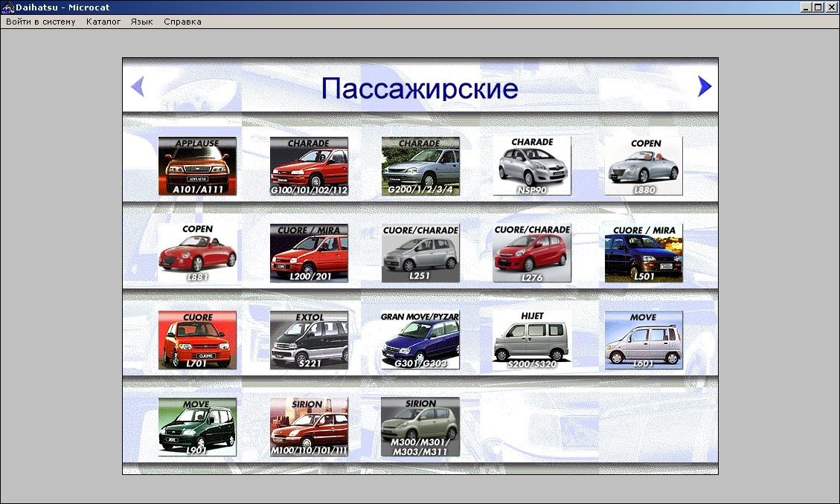
Task: Open the Справка menu
Action: (x=183, y=22)
